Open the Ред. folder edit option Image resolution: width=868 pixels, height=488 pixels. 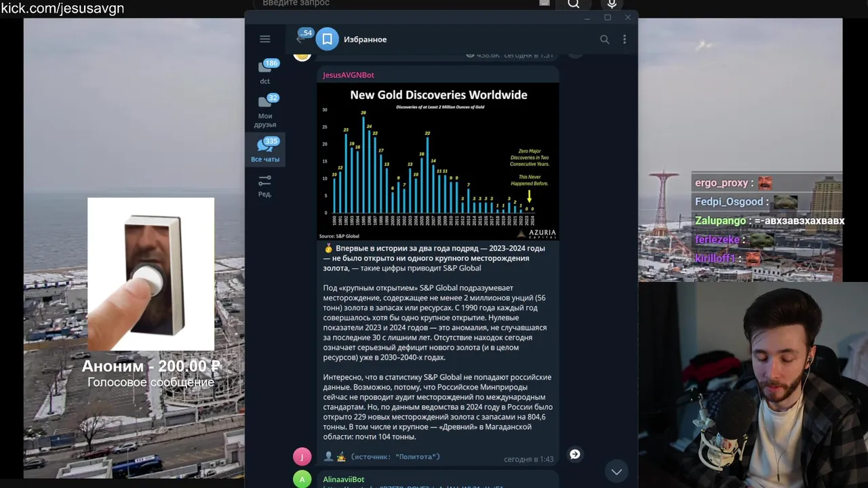265,185
